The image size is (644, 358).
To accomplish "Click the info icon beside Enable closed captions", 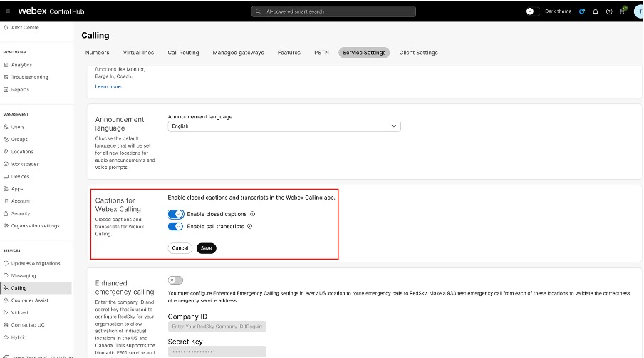I will [253, 214].
